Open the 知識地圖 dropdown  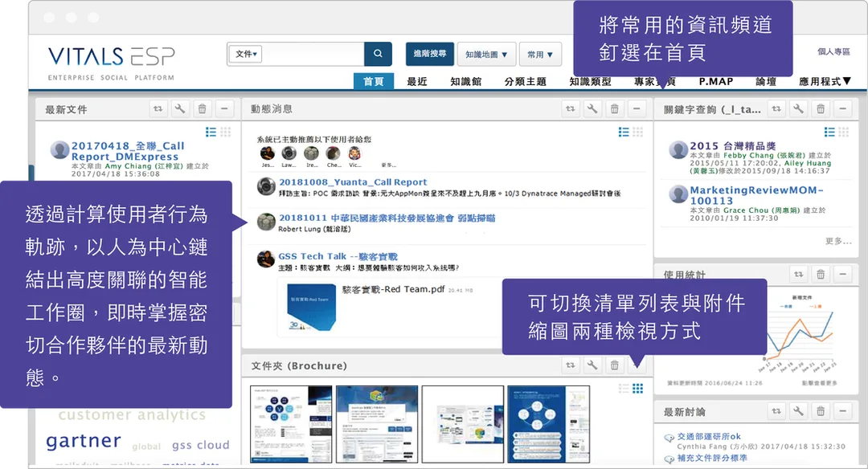tap(486, 54)
